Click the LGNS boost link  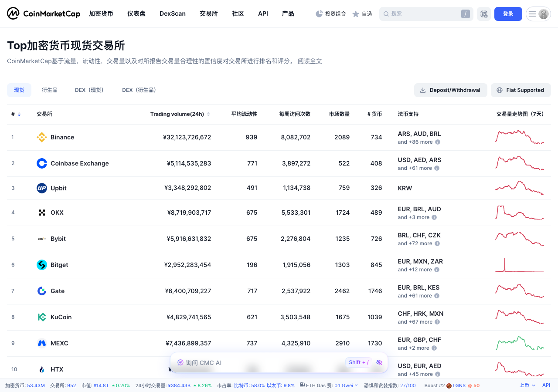point(459,385)
